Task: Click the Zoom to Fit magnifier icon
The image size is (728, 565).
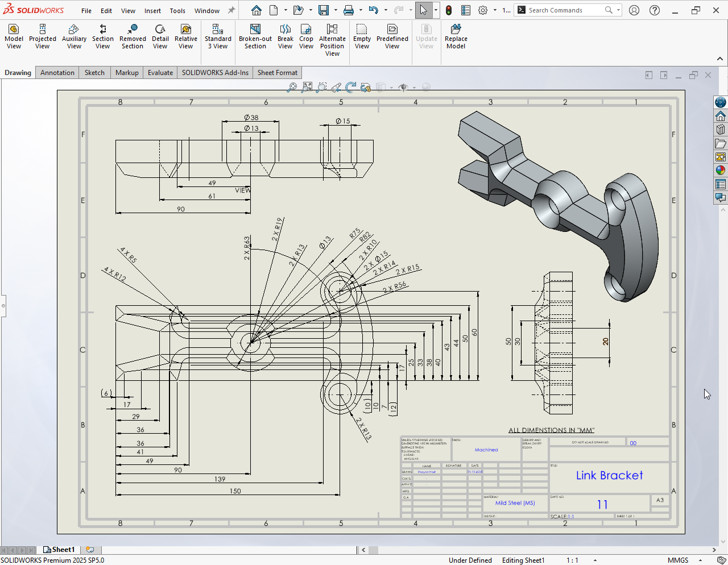Action: 292,88
